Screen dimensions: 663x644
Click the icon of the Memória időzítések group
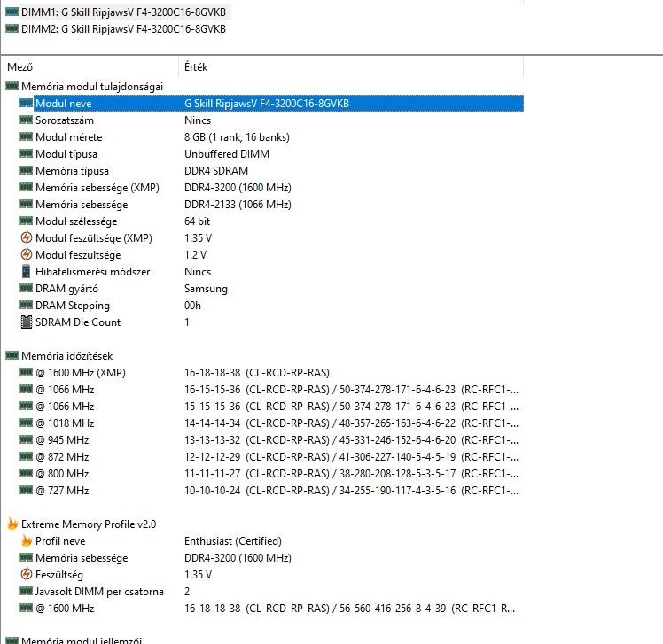click(12, 355)
